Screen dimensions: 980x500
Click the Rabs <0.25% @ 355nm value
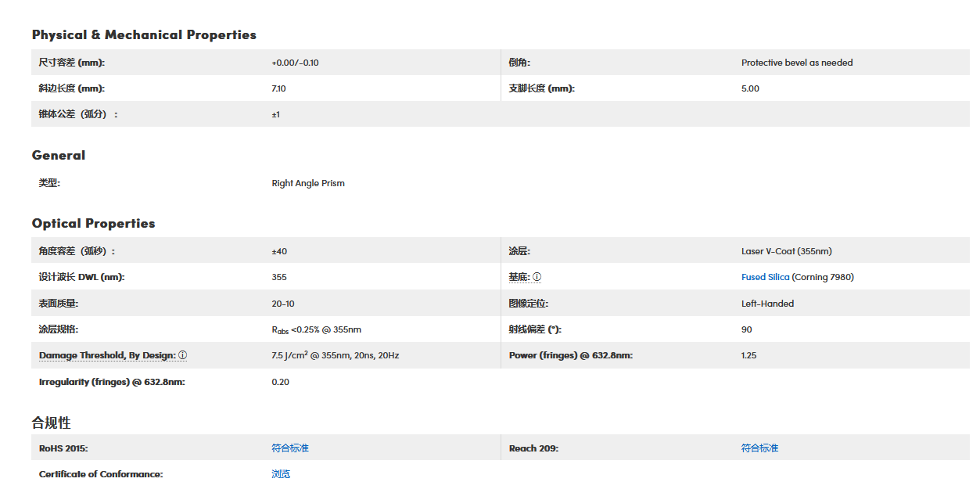316,329
